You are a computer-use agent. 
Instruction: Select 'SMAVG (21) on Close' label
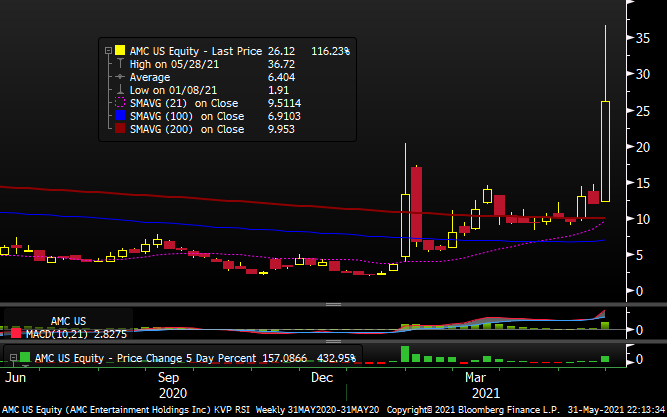pyautogui.click(x=184, y=103)
